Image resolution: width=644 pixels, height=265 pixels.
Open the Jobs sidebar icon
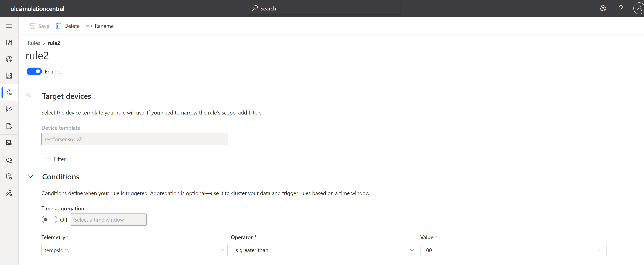[x=9, y=126]
